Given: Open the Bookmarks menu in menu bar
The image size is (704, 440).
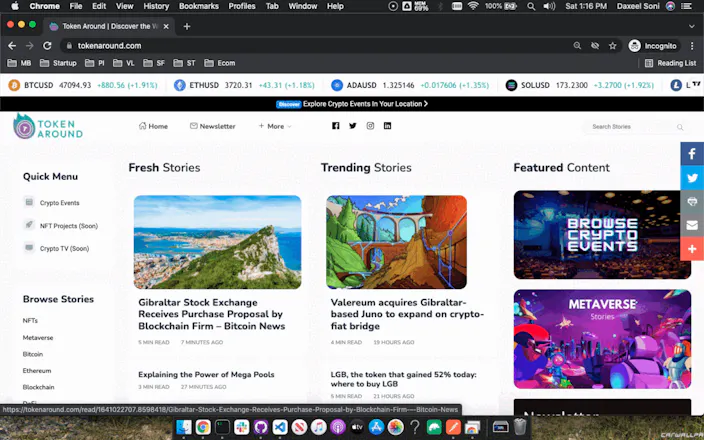Looking at the screenshot, I should pyautogui.click(x=198, y=6).
